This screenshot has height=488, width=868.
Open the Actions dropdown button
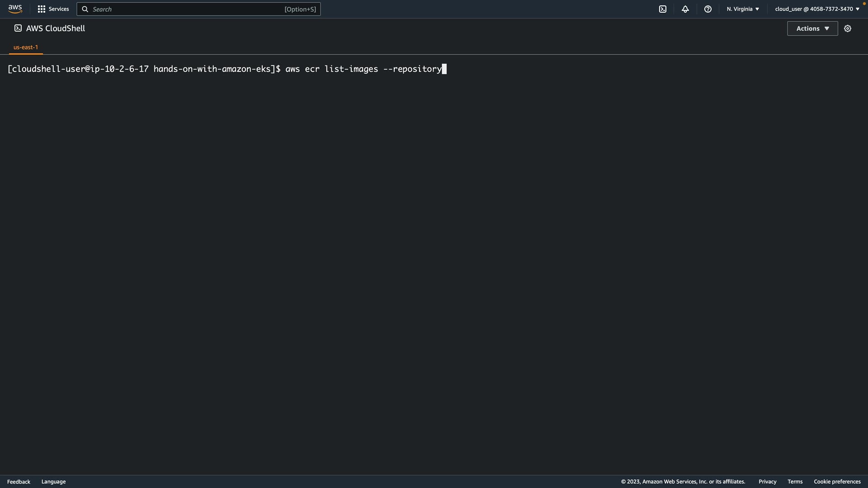pyautogui.click(x=812, y=28)
